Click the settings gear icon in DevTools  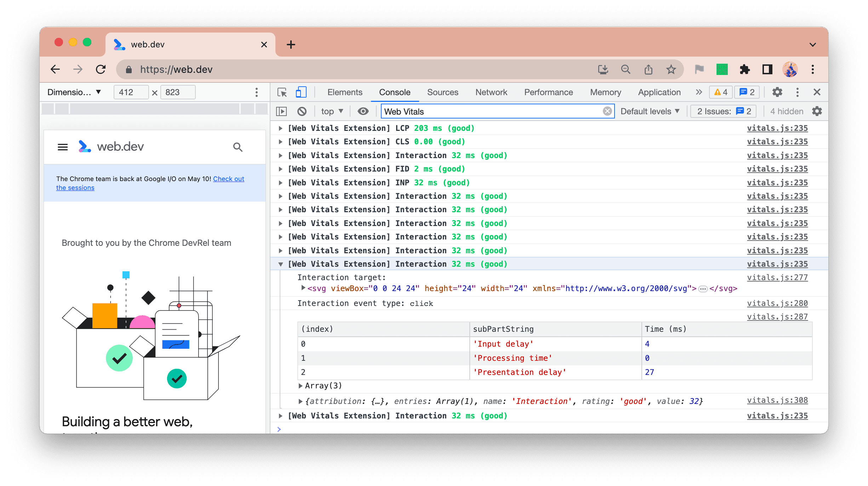point(777,92)
